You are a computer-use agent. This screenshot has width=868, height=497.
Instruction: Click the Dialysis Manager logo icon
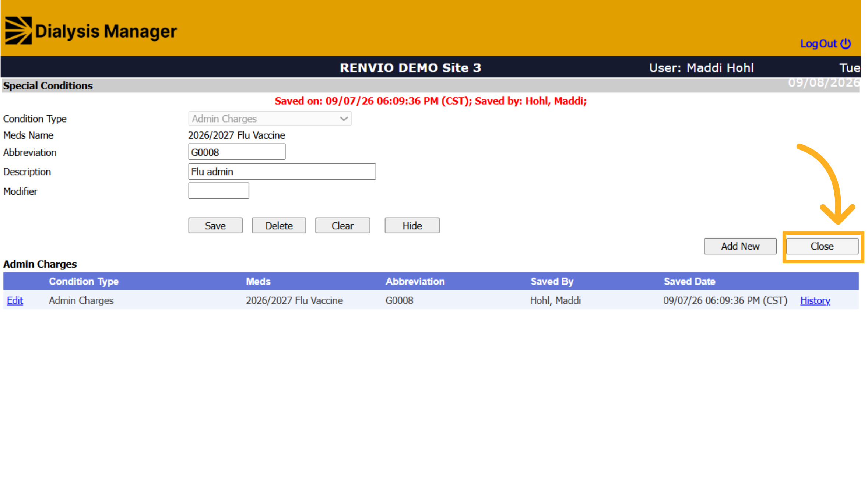(18, 31)
